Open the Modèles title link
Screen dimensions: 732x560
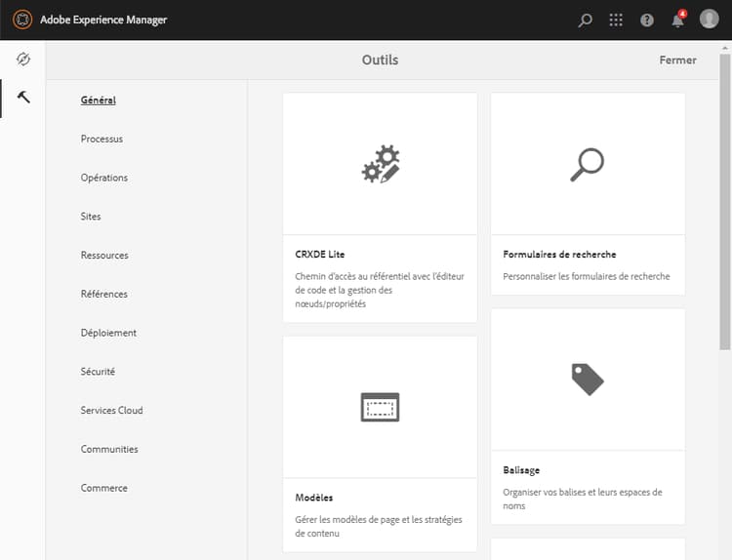[x=313, y=498]
